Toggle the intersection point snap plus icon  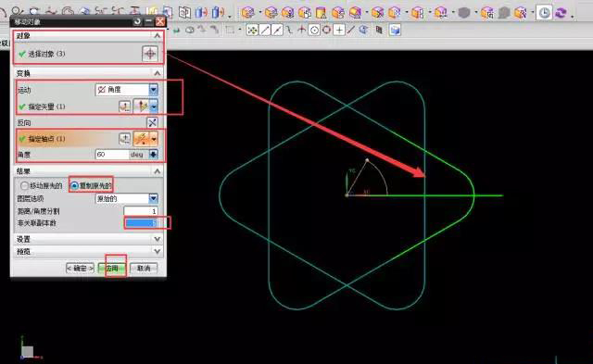(x=339, y=30)
